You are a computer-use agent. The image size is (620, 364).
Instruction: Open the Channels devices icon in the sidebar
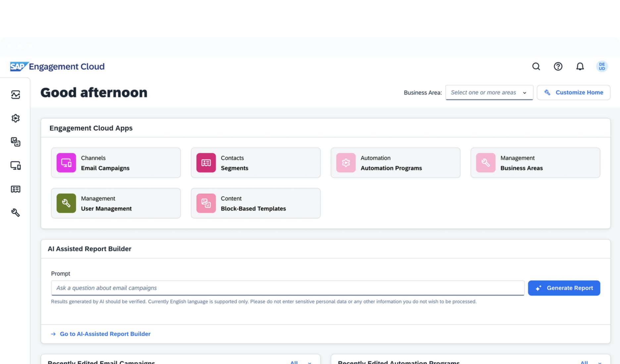15,165
